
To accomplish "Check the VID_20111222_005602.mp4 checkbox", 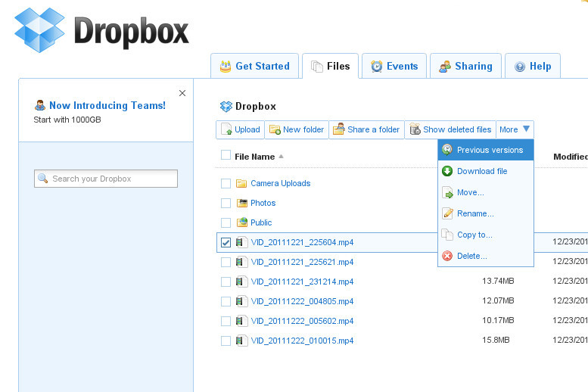I will (226, 321).
